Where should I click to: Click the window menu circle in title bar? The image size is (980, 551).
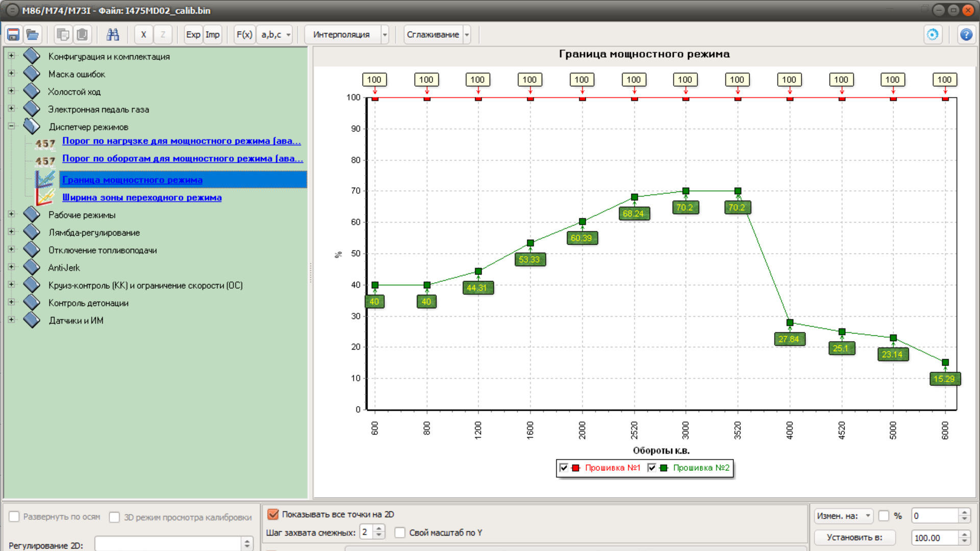click(x=12, y=10)
